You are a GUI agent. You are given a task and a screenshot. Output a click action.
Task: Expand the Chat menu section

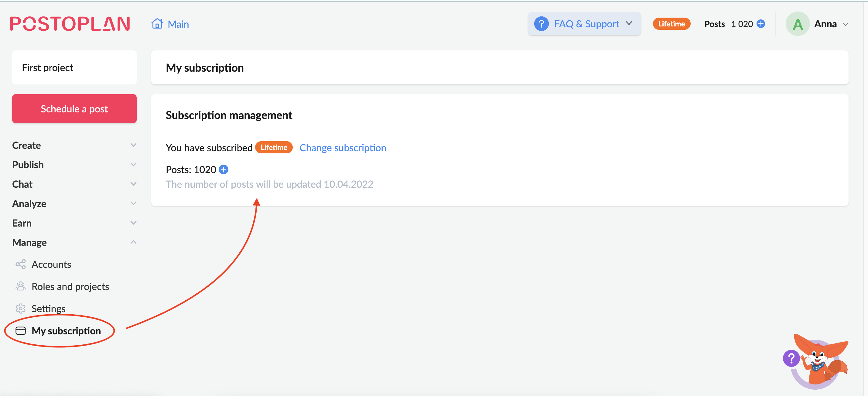point(74,184)
